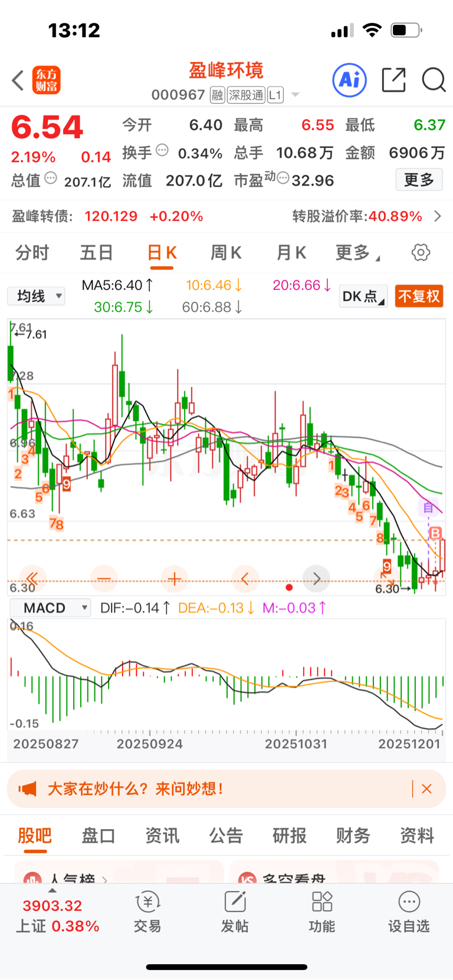Image resolution: width=453 pixels, height=980 pixels.
Task: Tap the 6.30 low price label with arrow
Action: tap(393, 589)
